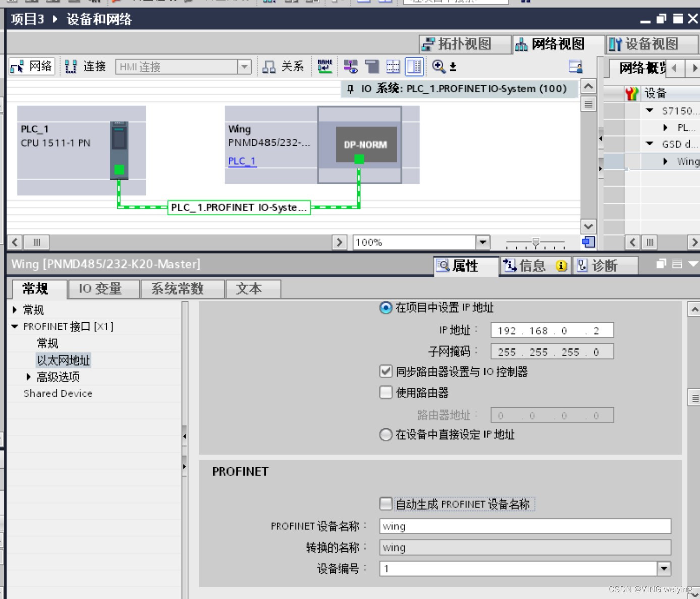Image resolution: width=700 pixels, height=599 pixels.
Task: Click the table view toggle icon at toolbar right
Action: pos(575,66)
